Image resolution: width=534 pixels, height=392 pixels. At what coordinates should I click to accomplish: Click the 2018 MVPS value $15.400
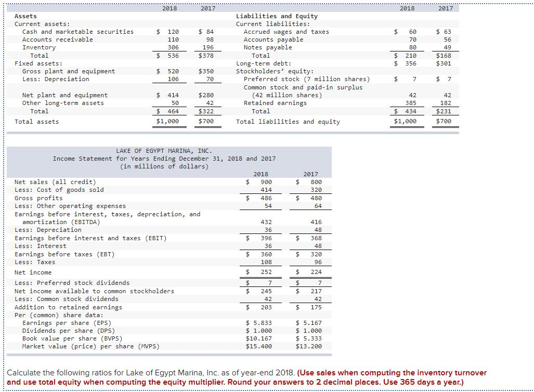coord(259,346)
